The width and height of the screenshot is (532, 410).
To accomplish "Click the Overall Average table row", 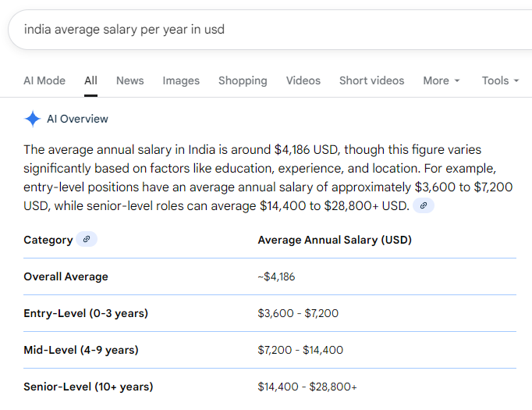I will 270,276.
